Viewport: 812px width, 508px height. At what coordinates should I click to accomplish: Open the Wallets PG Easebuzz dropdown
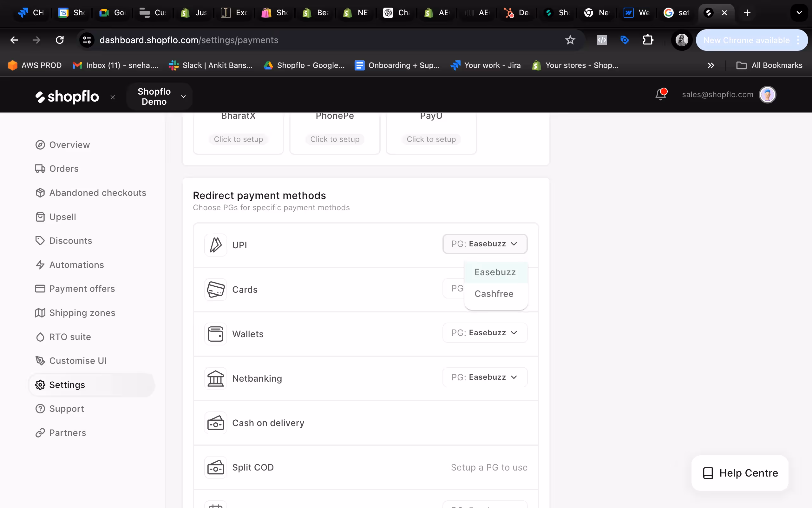(485, 333)
